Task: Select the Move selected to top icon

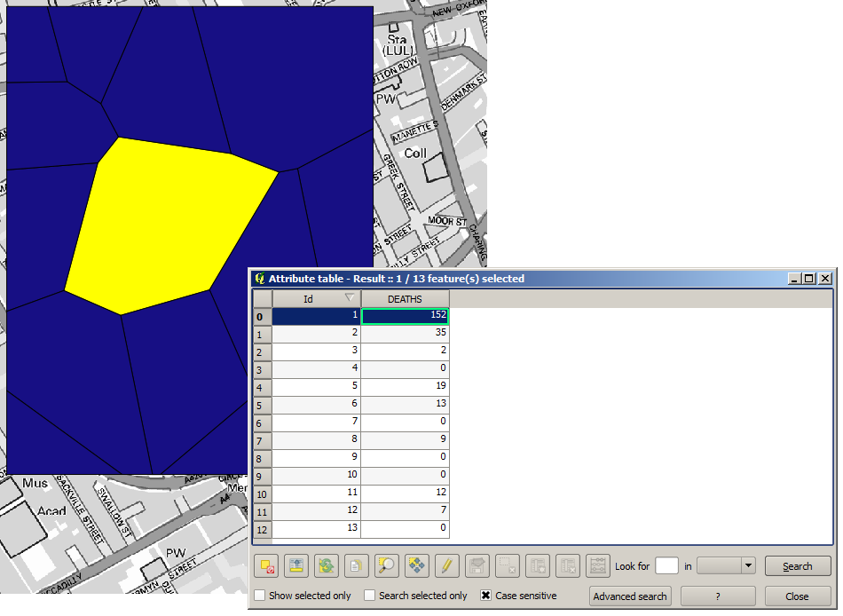Action: point(295,565)
